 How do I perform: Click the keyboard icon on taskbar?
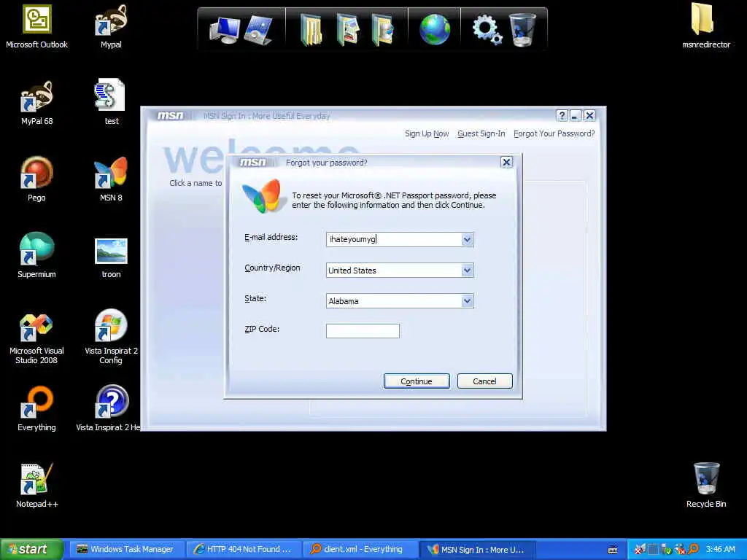(613, 550)
